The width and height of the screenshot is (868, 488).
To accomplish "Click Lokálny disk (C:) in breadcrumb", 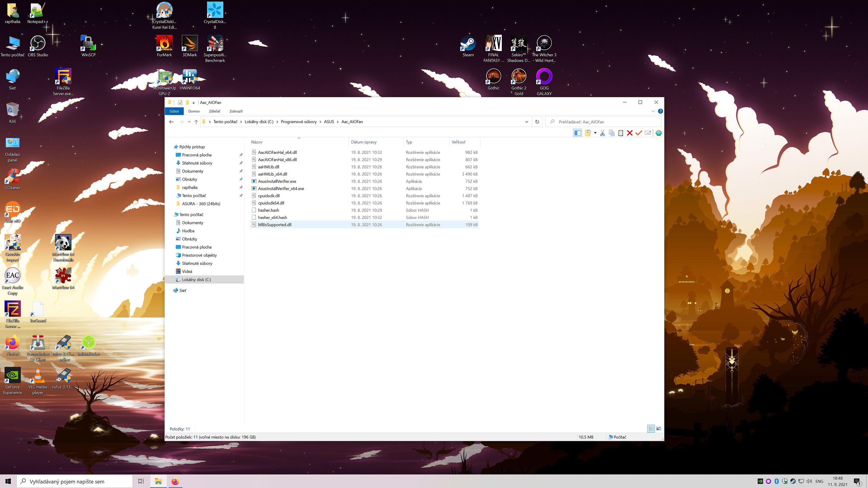I will pyautogui.click(x=259, y=122).
